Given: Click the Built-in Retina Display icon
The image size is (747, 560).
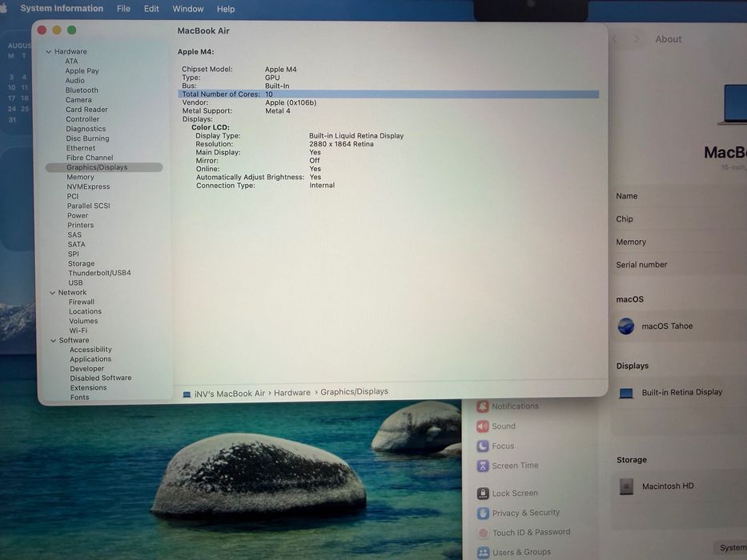Looking at the screenshot, I should pyautogui.click(x=626, y=393).
